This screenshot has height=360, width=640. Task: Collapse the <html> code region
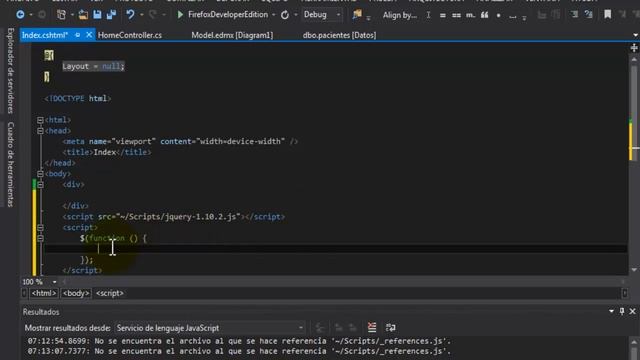pyautogui.click(x=40, y=120)
